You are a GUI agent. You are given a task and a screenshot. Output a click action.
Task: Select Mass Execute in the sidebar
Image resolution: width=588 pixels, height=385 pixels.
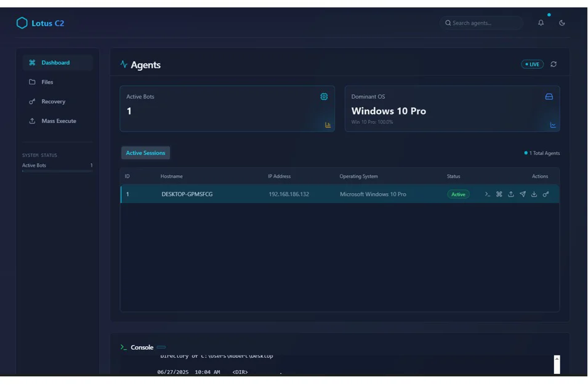point(57,121)
